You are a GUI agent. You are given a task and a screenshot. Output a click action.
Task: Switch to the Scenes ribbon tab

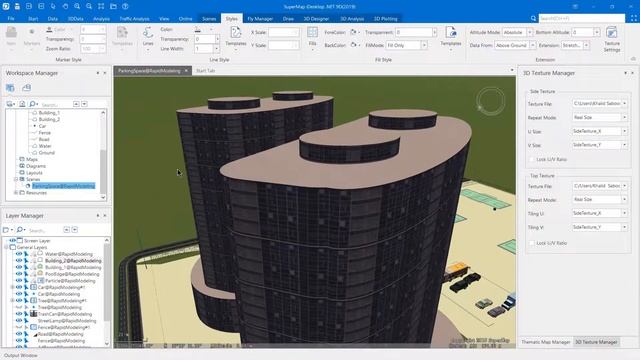click(209, 18)
